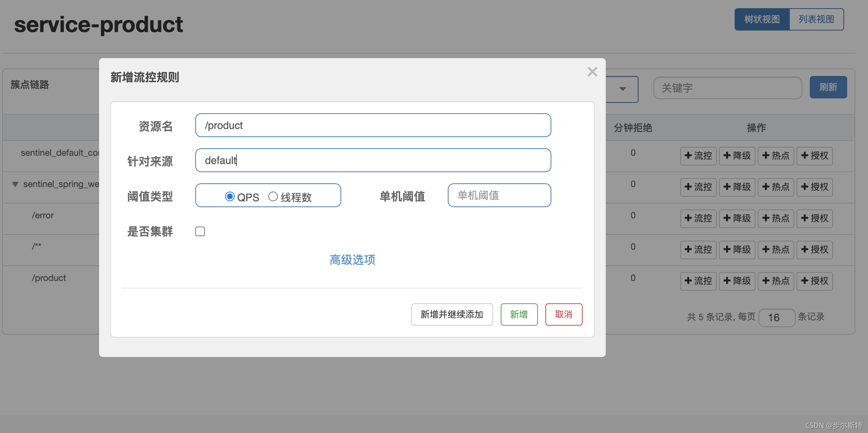868x433 pixels.
Task: Click plus 降级 in the /error row
Action: coord(737,218)
